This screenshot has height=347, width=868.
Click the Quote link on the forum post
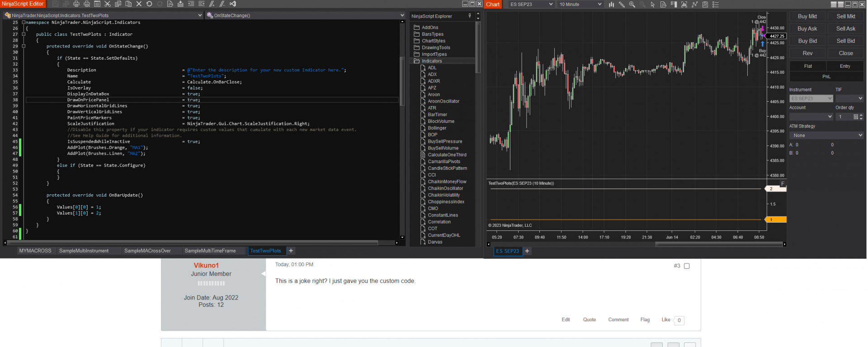(590, 320)
